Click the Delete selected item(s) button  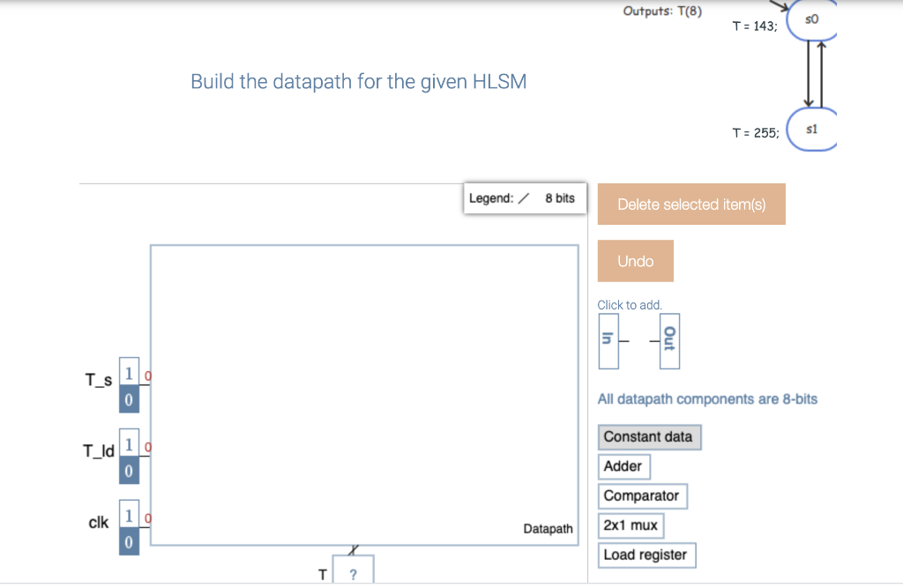click(x=691, y=204)
